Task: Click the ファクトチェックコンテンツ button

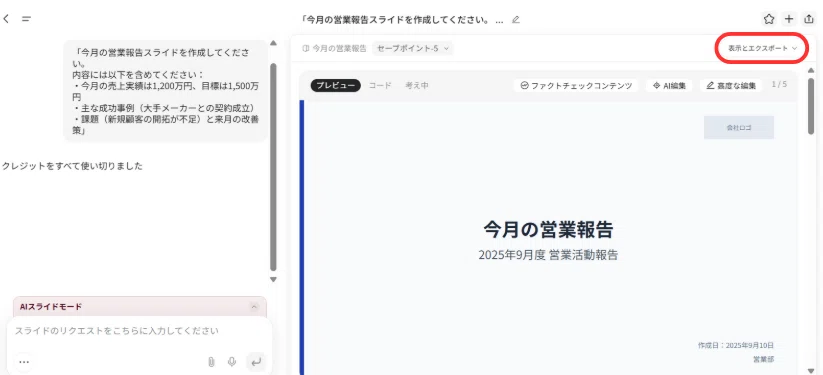Action: coord(576,86)
